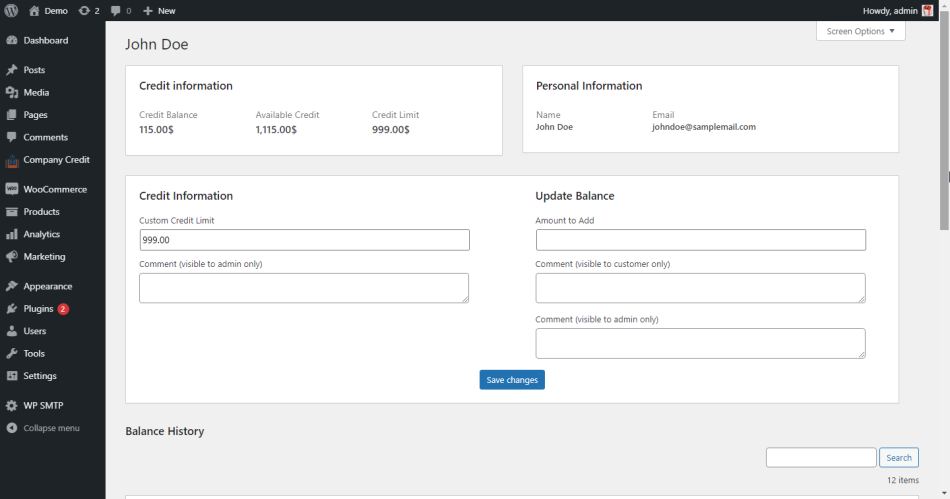Open Company Credit sidebar icon

coord(12,160)
